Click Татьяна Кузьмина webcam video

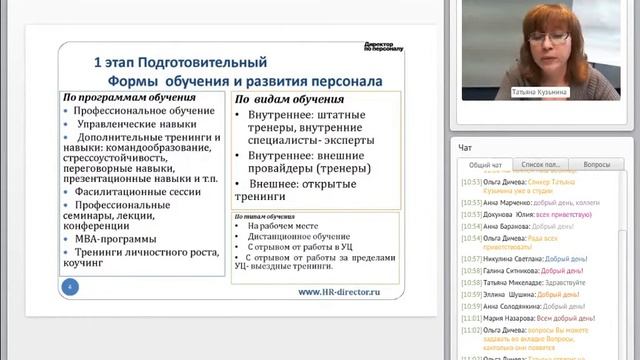click(x=541, y=50)
